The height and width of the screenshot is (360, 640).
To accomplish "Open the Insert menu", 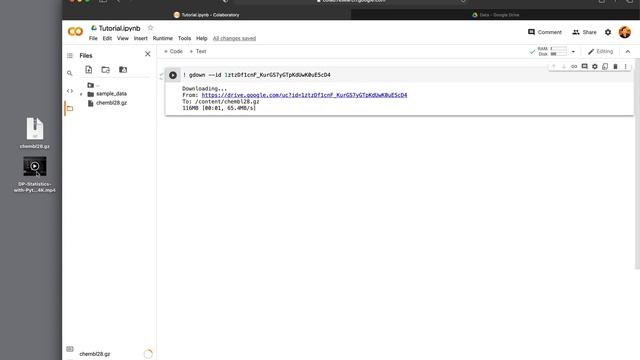I will tap(140, 38).
